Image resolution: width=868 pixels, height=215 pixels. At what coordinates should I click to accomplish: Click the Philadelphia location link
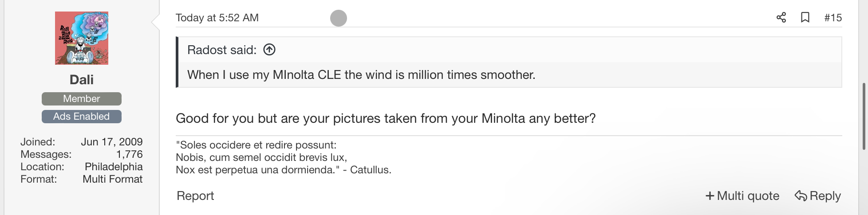[114, 167]
